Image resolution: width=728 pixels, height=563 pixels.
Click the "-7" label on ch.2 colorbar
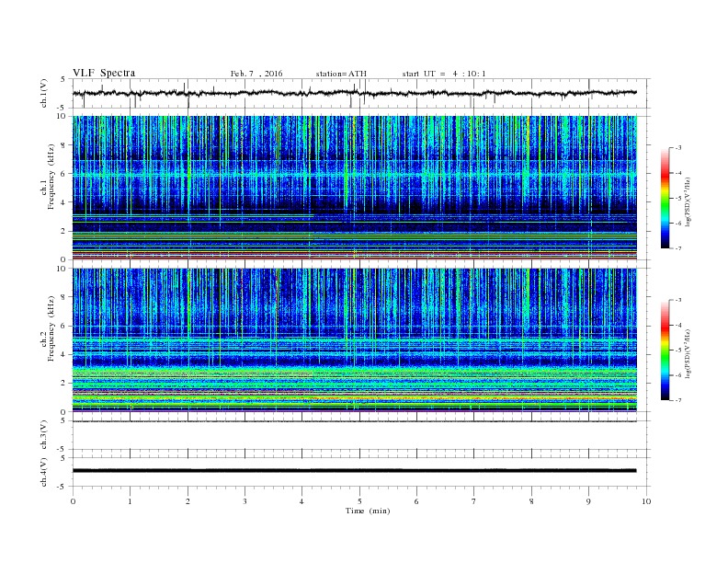(x=677, y=400)
